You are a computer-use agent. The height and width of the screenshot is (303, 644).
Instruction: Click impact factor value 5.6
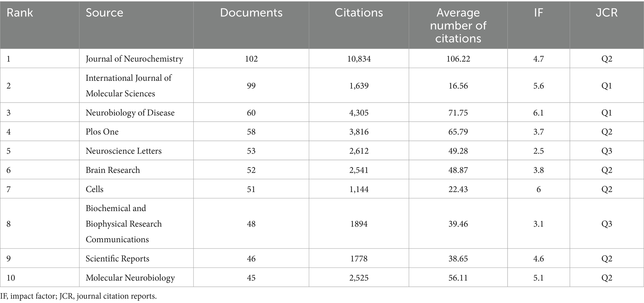tap(538, 86)
